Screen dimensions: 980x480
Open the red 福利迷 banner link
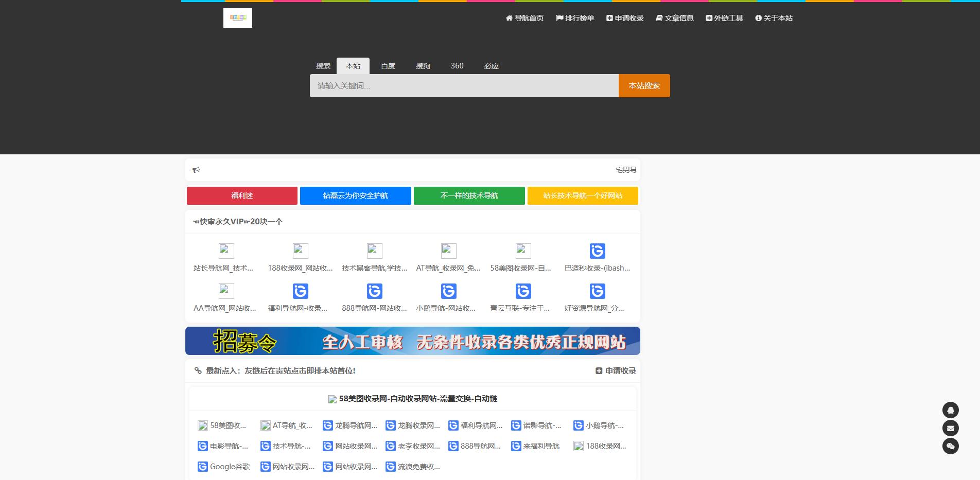point(242,195)
